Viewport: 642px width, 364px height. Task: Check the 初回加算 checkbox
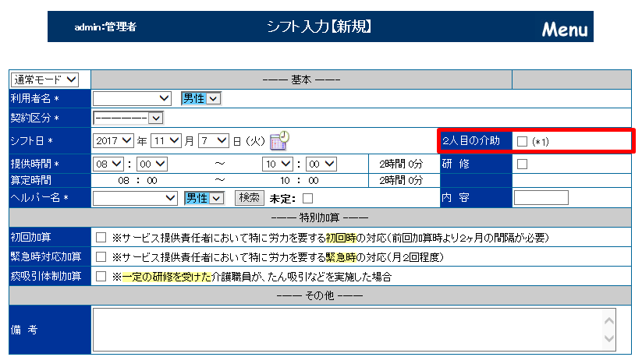pyautogui.click(x=101, y=237)
